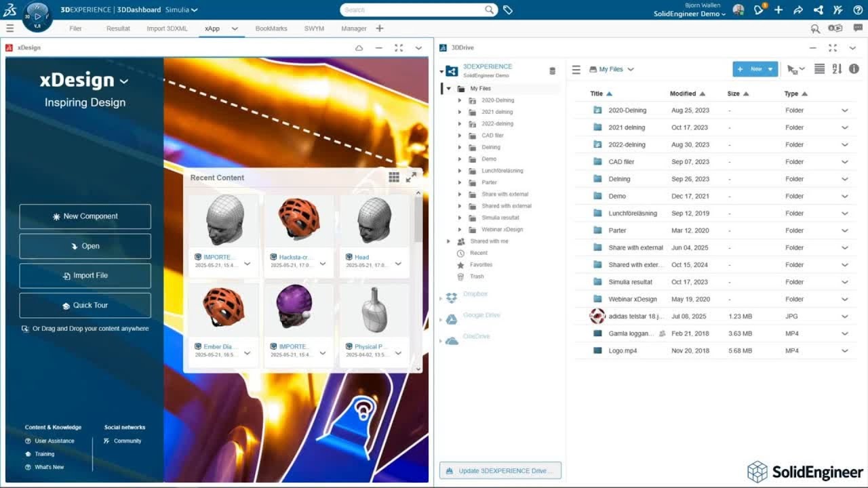The image size is (868, 488).
Task: Click the Update 3DEXPERIENCE Drive button
Action: pos(500,470)
